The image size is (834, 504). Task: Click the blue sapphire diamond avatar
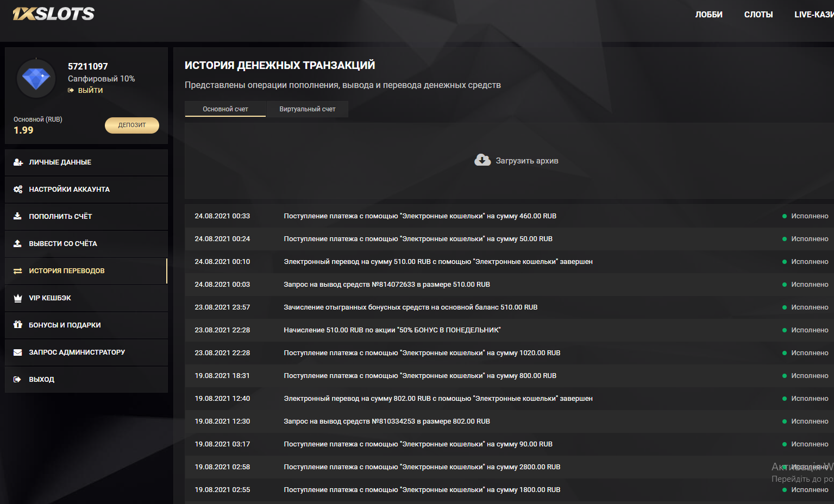tap(36, 79)
